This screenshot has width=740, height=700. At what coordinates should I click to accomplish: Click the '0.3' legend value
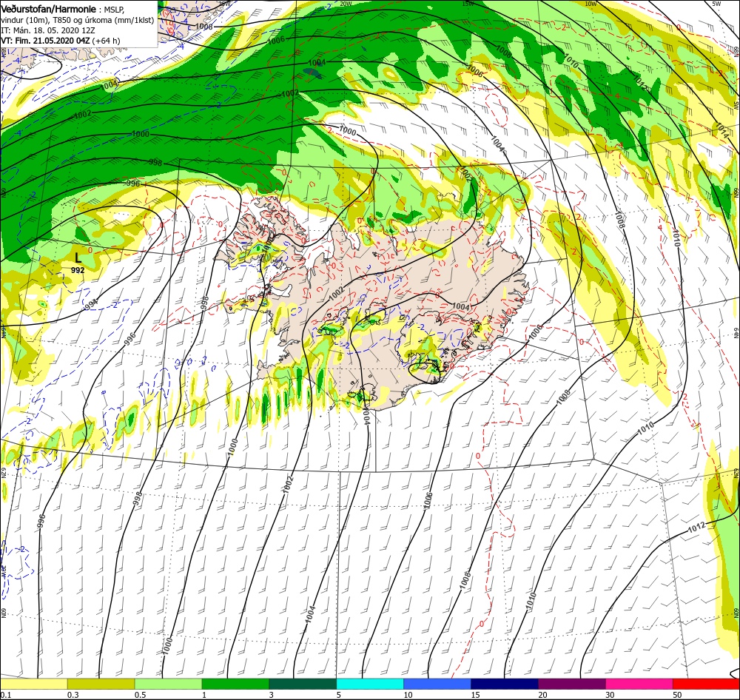click(73, 695)
